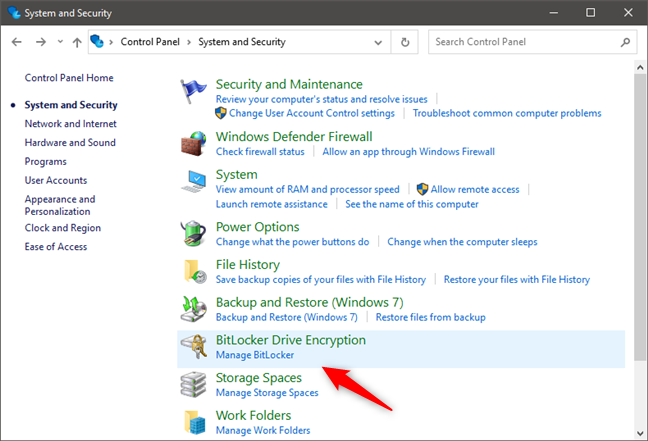The image size is (648, 441).
Task: Open Appearance and Personalization category
Action: coord(60,205)
